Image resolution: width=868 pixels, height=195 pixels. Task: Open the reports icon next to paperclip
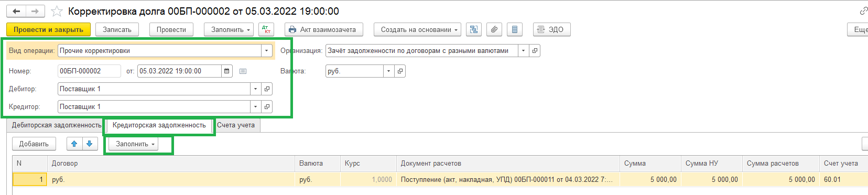point(515,29)
